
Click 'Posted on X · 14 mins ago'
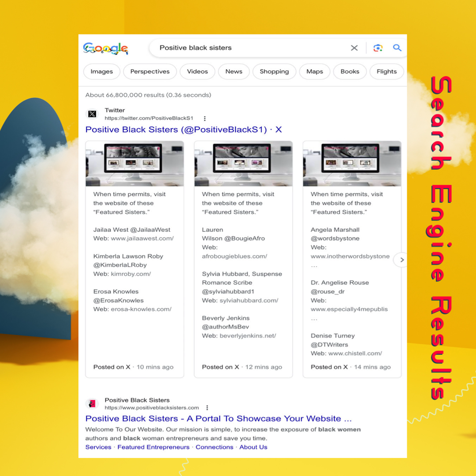(x=351, y=367)
